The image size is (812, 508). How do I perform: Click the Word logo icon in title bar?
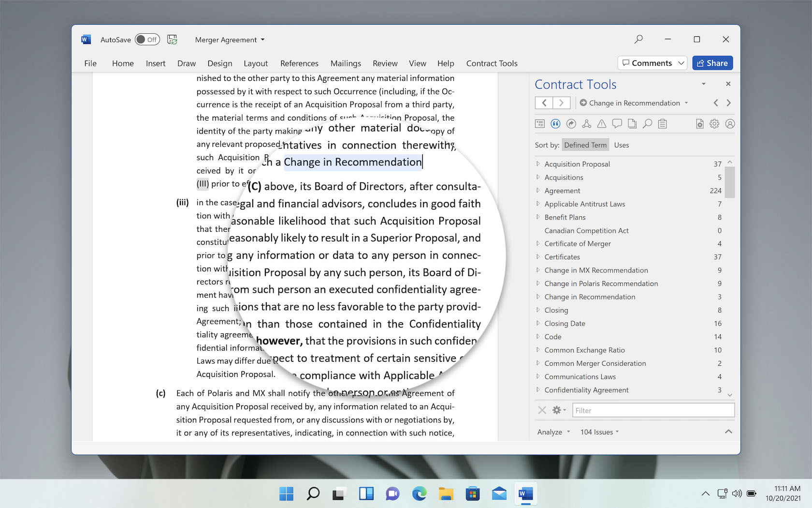pos(86,40)
